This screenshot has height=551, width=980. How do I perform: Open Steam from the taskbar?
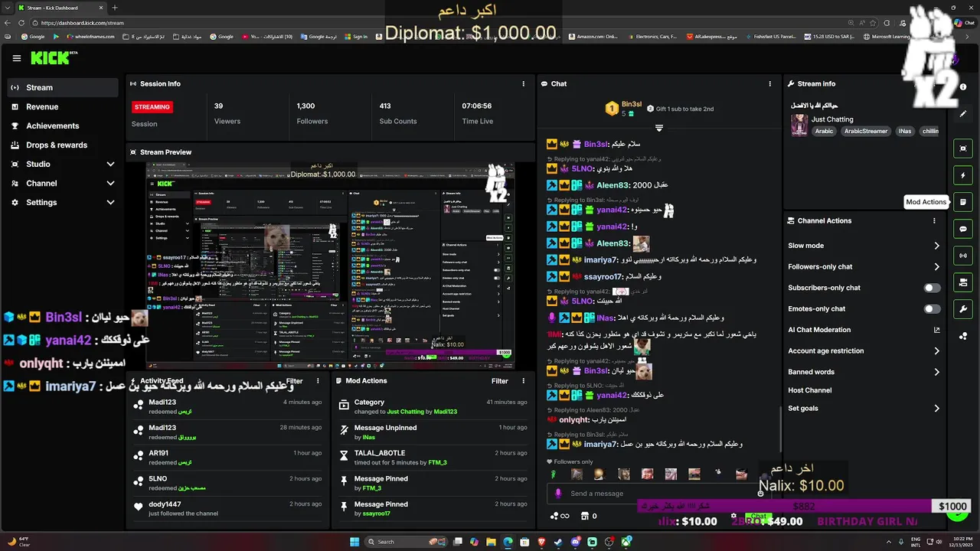click(x=559, y=542)
